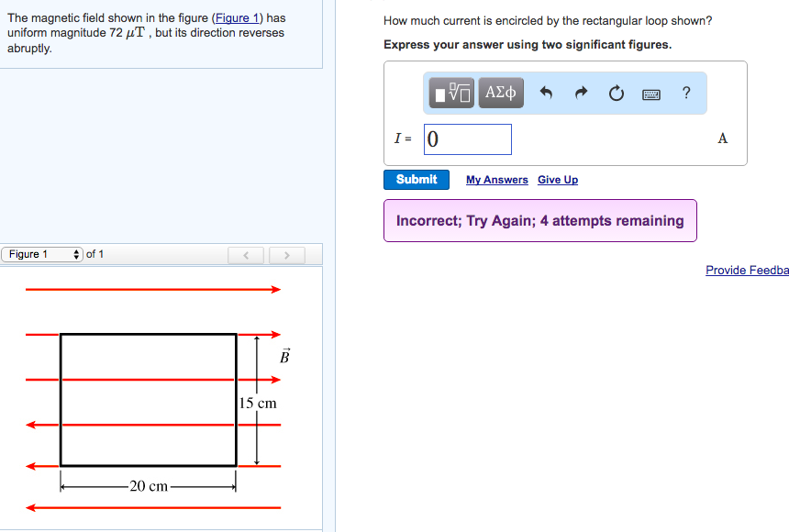Open the help question mark

(x=686, y=93)
